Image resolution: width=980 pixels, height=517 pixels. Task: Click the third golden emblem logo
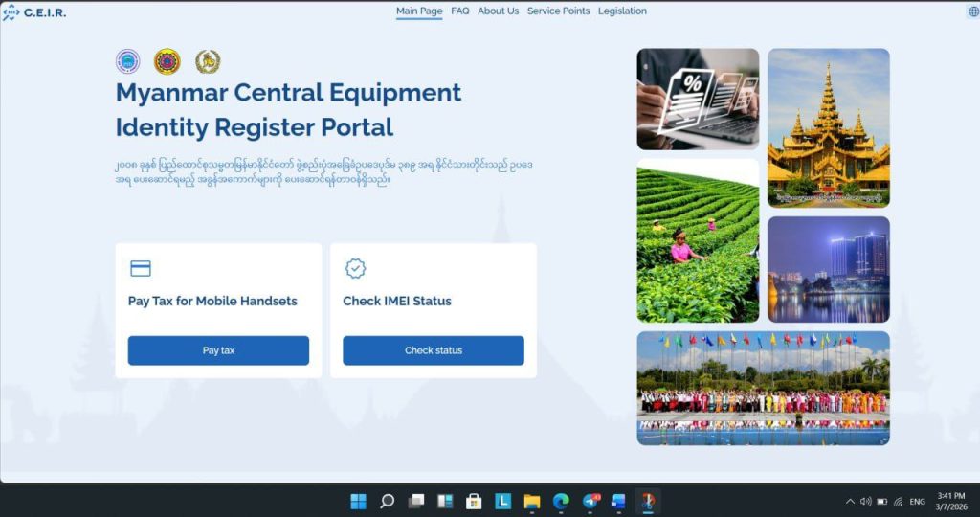[208, 62]
